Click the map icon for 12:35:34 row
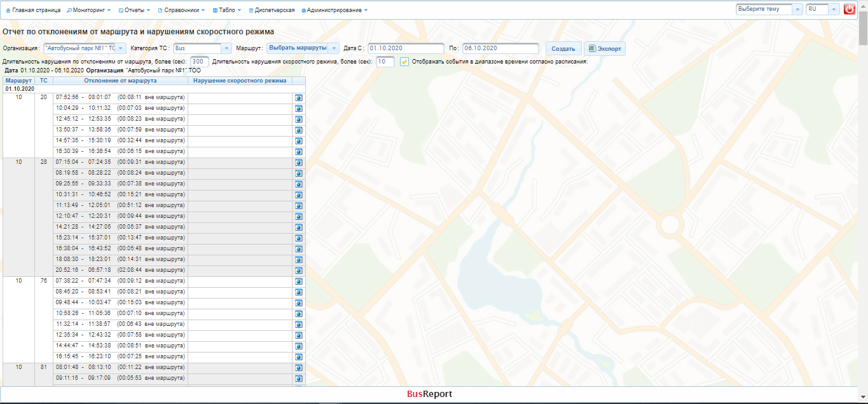 pyautogui.click(x=299, y=335)
